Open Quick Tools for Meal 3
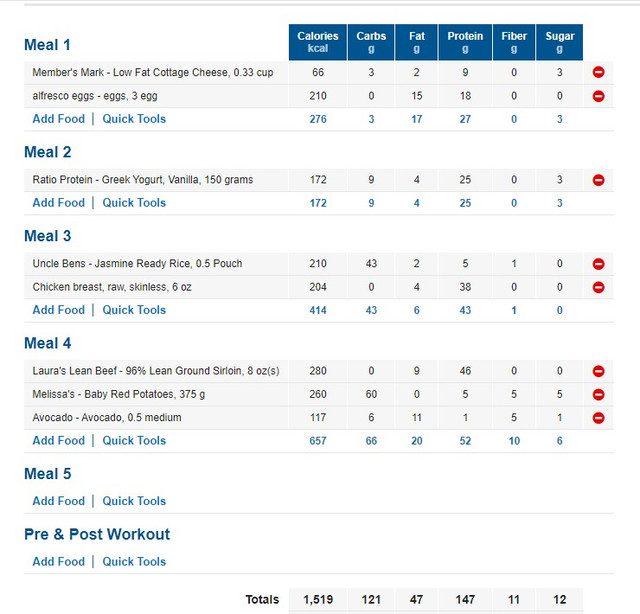The height and width of the screenshot is (614, 640). click(x=134, y=310)
